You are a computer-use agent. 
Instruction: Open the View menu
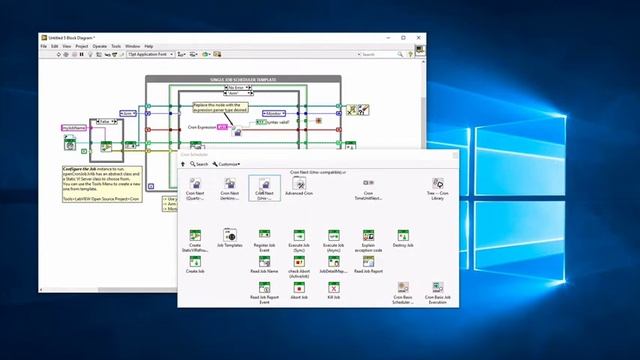click(x=67, y=47)
